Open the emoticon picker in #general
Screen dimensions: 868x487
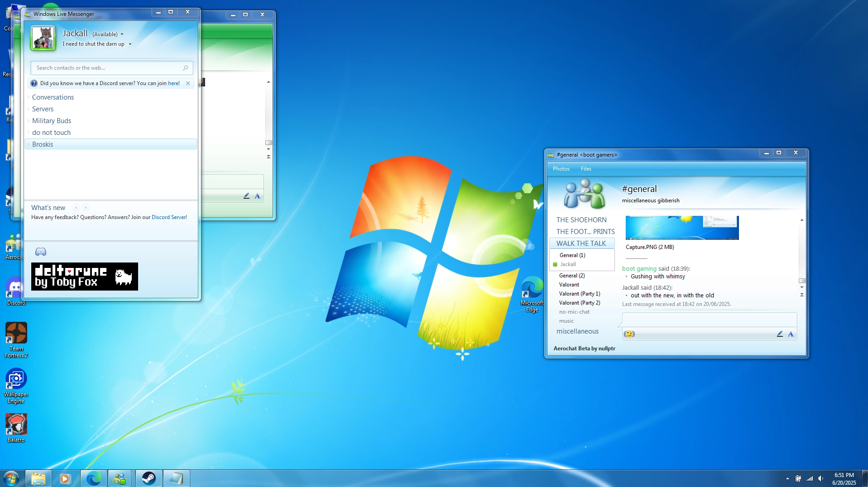pos(629,334)
